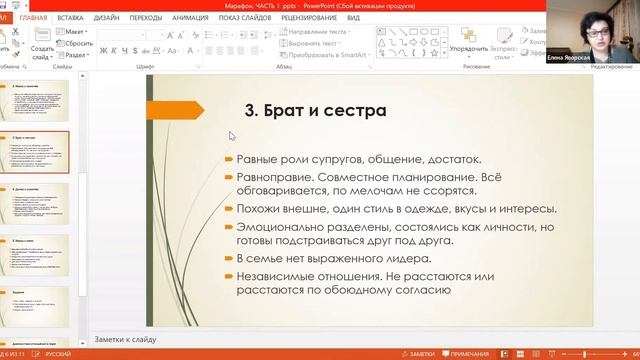Screen dimensions: 640x360
Task: Open the Aa change case dropdown
Action: (173, 51)
